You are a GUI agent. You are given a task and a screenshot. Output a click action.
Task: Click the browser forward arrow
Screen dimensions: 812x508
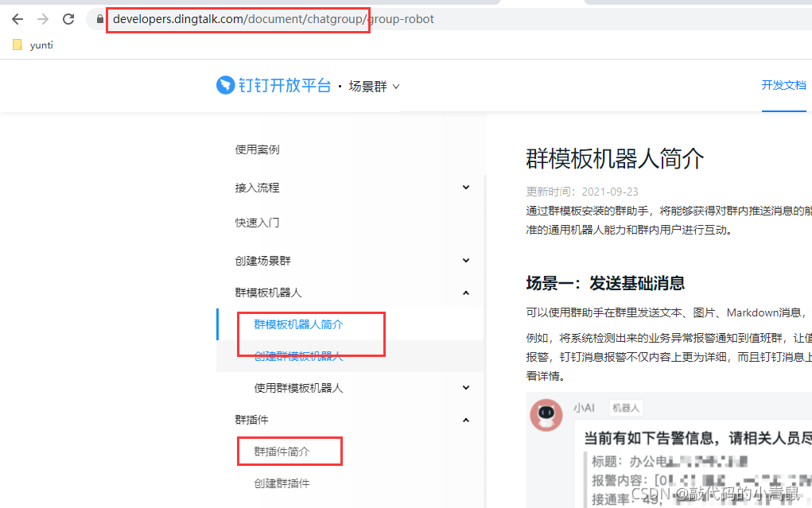(43, 19)
